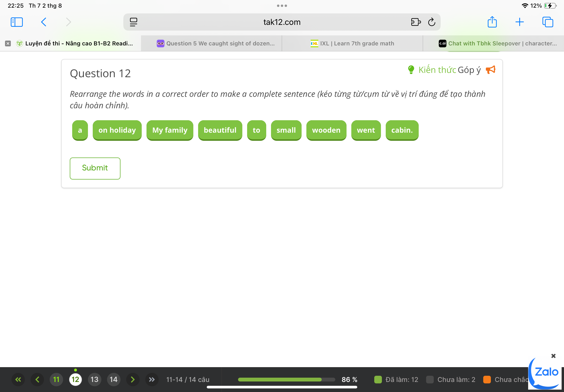
Task: Click the orange megaphone feedback icon
Action: click(x=490, y=70)
